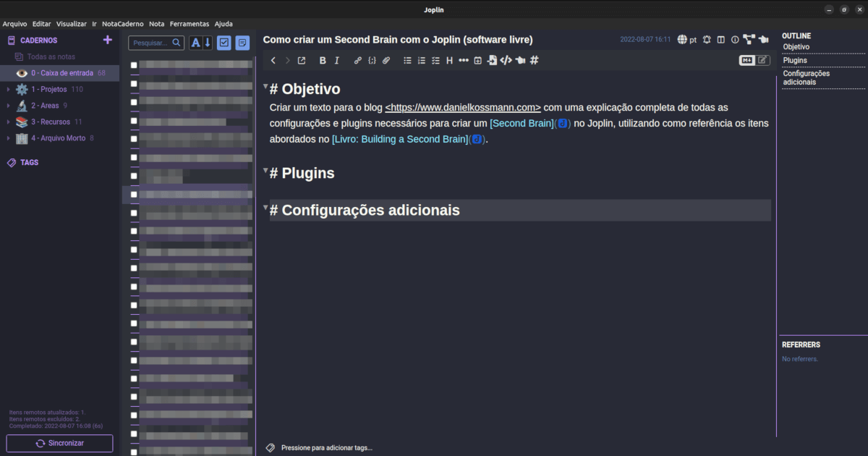Fold the Plugins heading triangle
The image size is (868, 456).
[265, 171]
